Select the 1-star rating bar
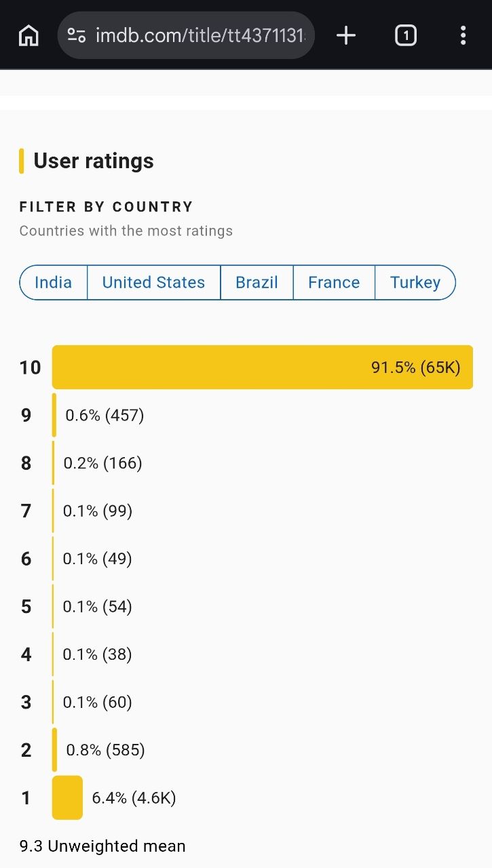Viewport: 492px width, 868px height. click(x=67, y=797)
